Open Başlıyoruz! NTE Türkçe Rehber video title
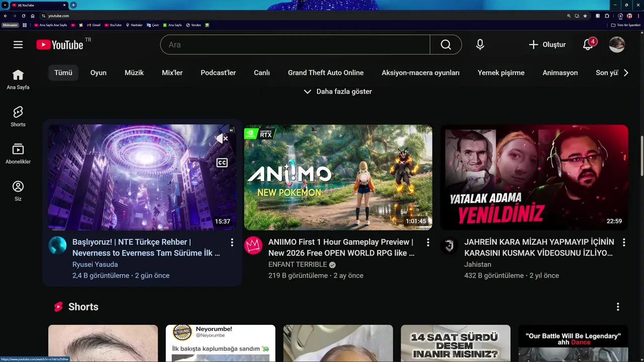The width and height of the screenshot is (644, 362). coord(146,247)
